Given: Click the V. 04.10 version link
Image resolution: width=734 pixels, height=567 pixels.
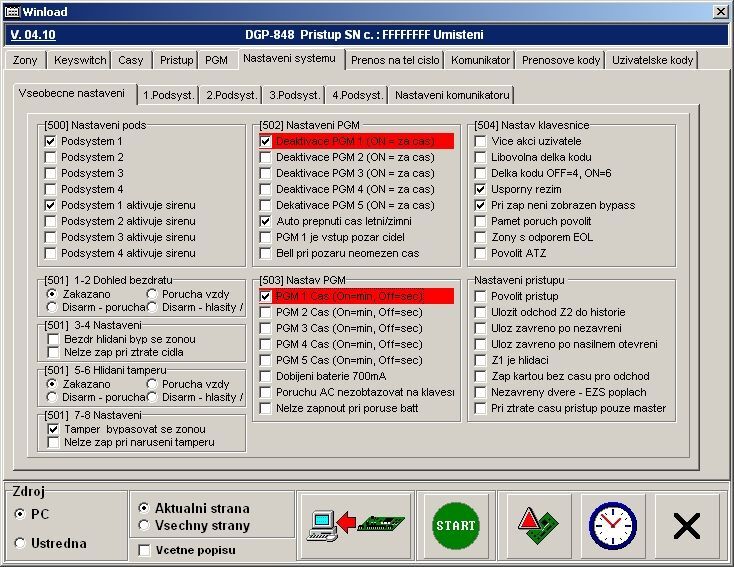Looking at the screenshot, I should (32, 34).
